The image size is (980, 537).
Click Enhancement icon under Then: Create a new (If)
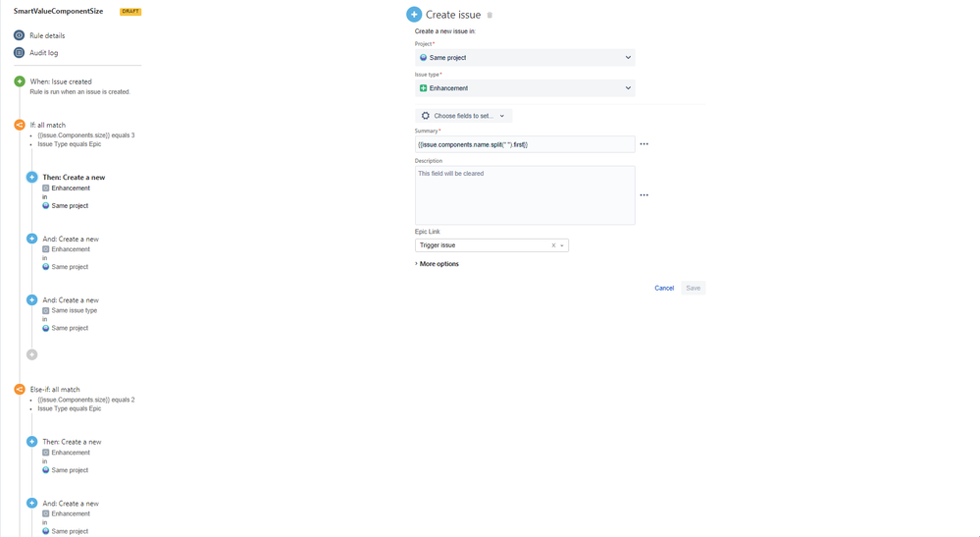[46, 188]
